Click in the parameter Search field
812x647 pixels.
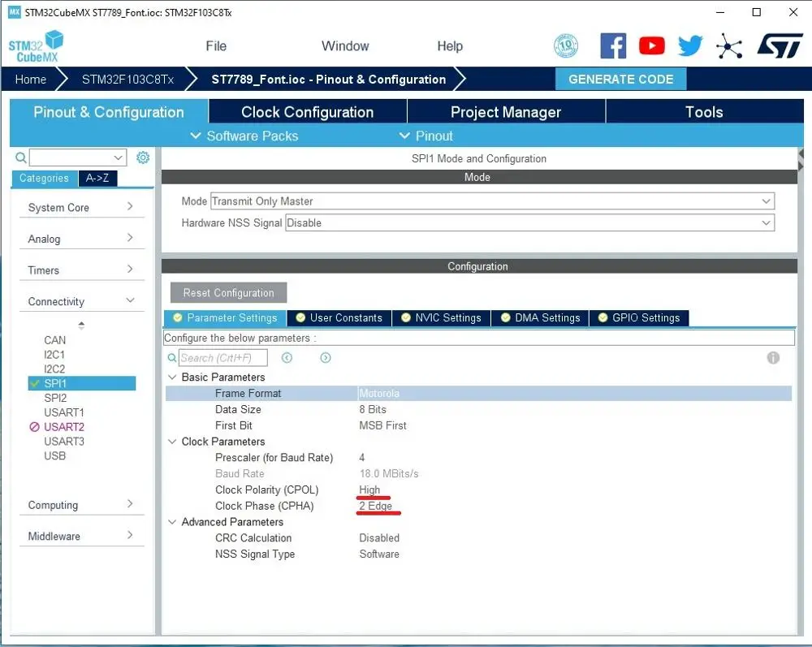point(223,358)
